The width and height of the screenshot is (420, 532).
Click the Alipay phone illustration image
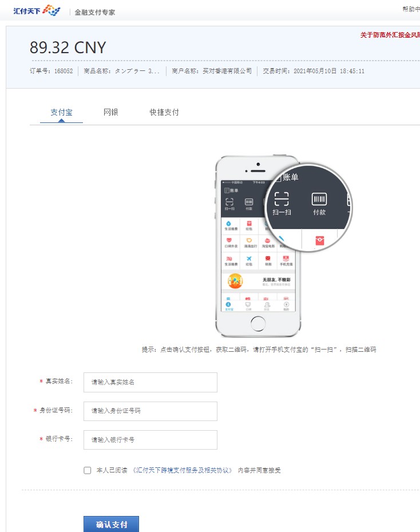[284, 247]
